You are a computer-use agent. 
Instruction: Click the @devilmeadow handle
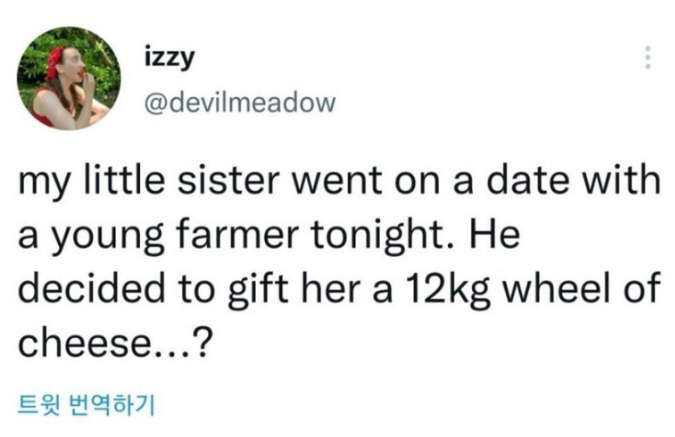[x=233, y=100]
